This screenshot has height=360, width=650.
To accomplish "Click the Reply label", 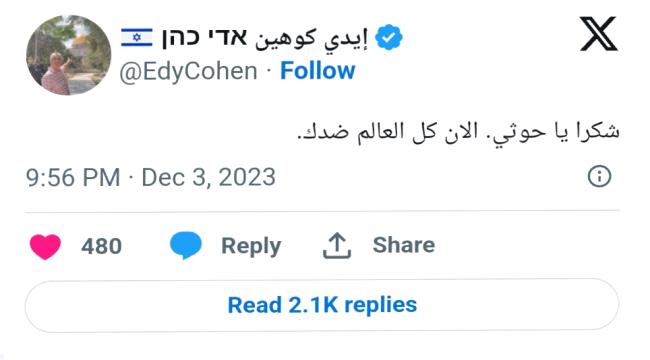I will 251,246.
